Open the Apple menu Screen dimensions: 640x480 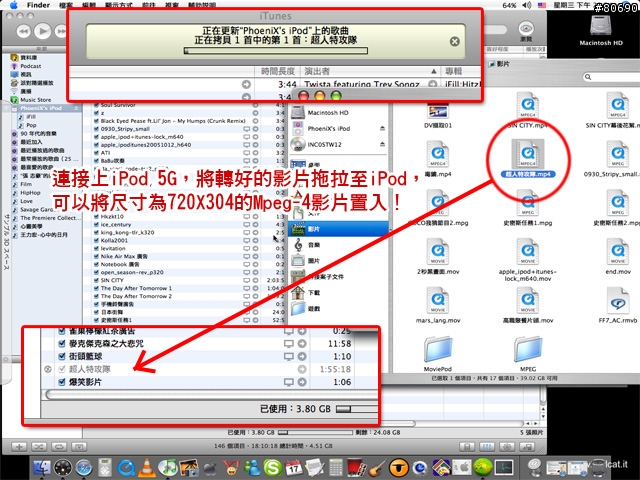pos(13,5)
